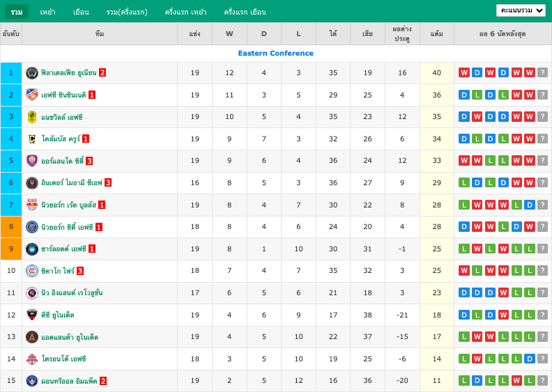
Task: Click red card badge 3 beside Inter Miami
Action: [x=108, y=183]
